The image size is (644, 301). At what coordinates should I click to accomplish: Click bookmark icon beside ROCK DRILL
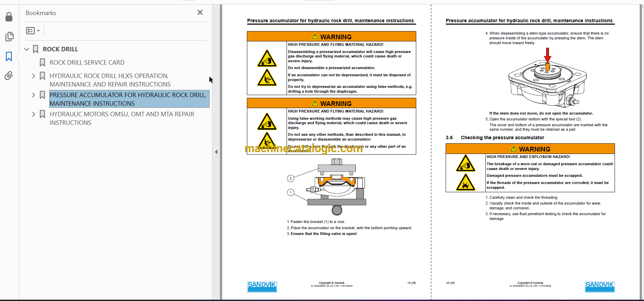36,49
